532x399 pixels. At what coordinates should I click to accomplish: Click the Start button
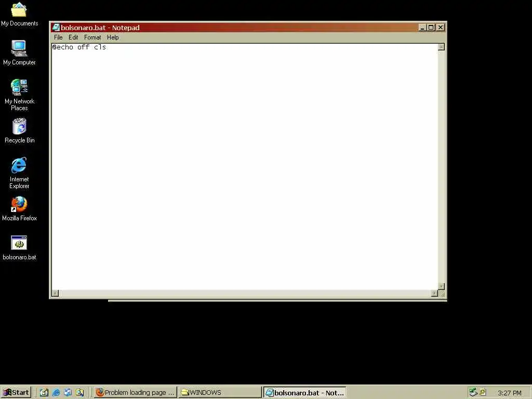(16, 393)
